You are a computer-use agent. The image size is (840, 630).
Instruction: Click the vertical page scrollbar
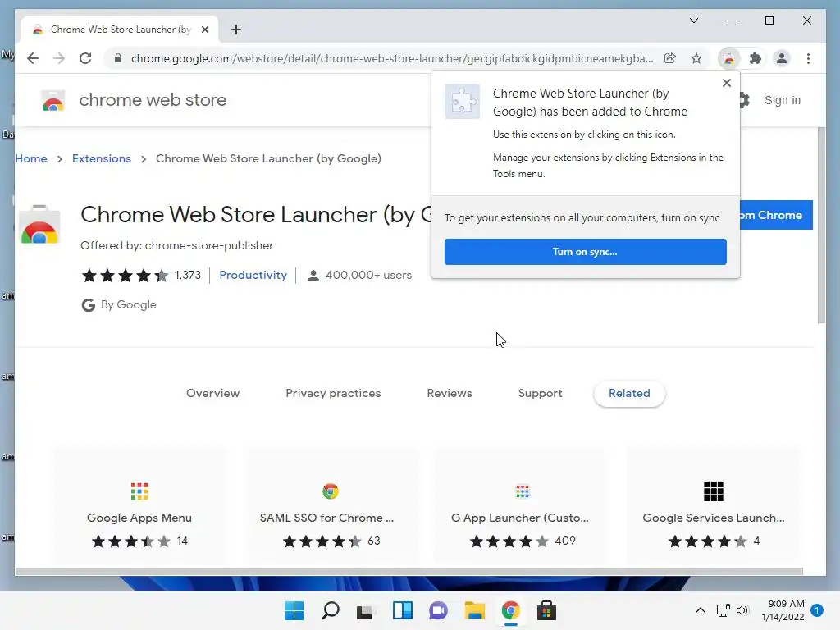pyautogui.click(x=821, y=225)
